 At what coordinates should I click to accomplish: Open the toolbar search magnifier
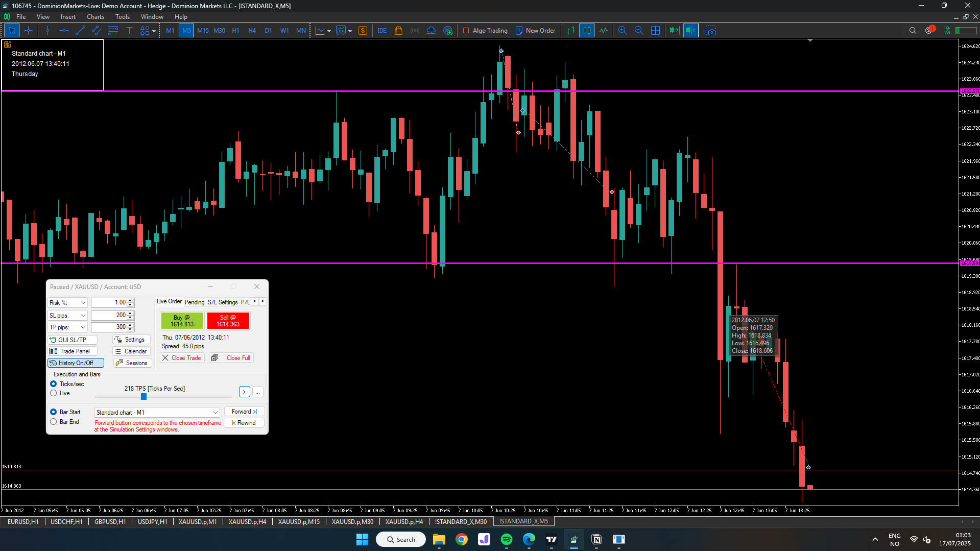point(913,31)
